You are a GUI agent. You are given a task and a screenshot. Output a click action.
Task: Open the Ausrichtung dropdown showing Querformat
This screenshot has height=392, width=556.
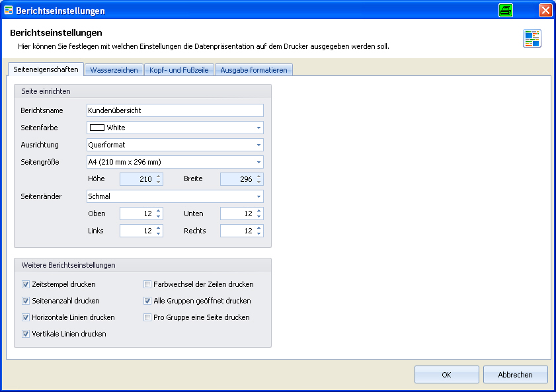175,145
